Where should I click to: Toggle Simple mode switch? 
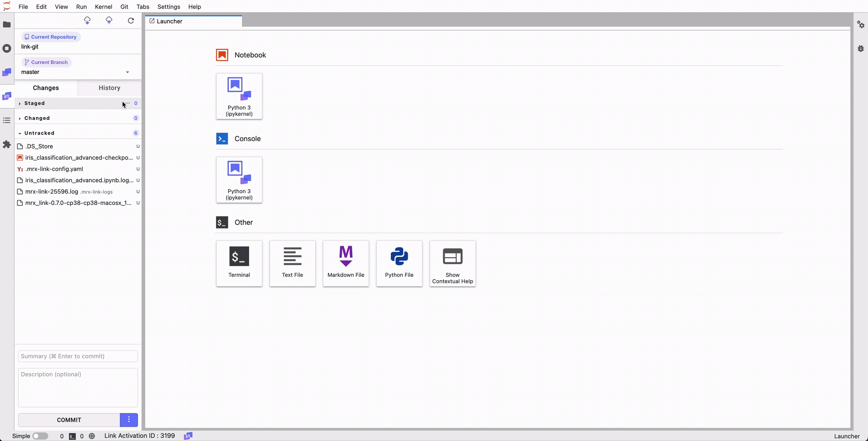[40, 436]
